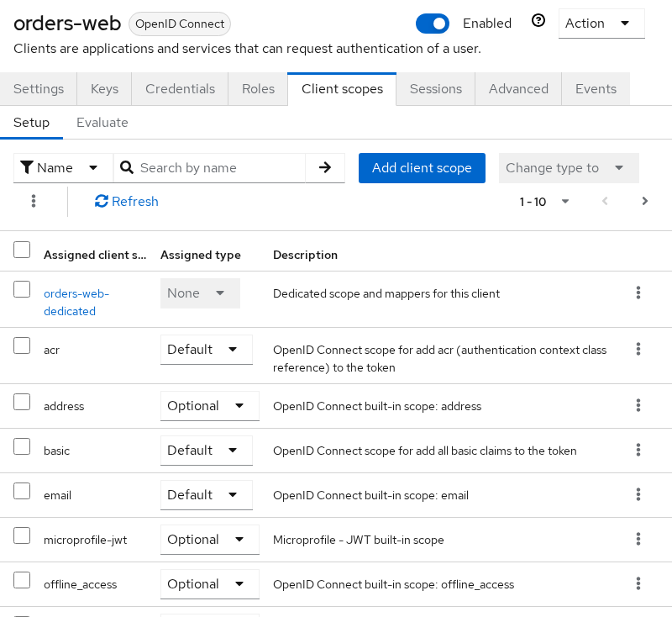Click the Add client scope button
The width and height of the screenshot is (672, 617).
pos(422,167)
